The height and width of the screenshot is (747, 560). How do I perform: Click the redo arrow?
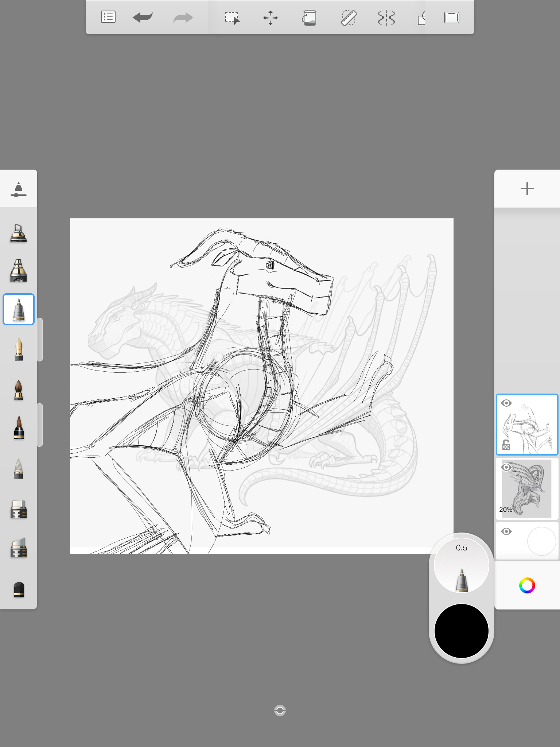pyautogui.click(x=183, y=17)
